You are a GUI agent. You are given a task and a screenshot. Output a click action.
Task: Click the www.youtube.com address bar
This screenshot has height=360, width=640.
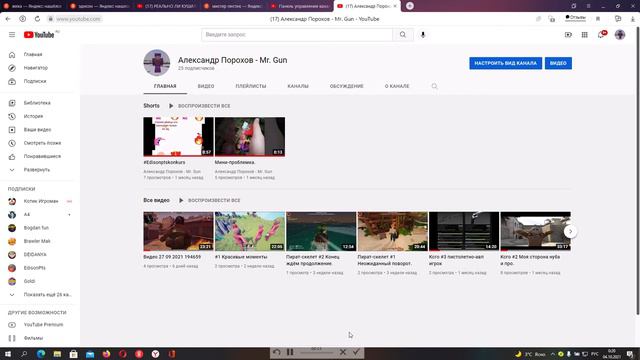(78, 19)
